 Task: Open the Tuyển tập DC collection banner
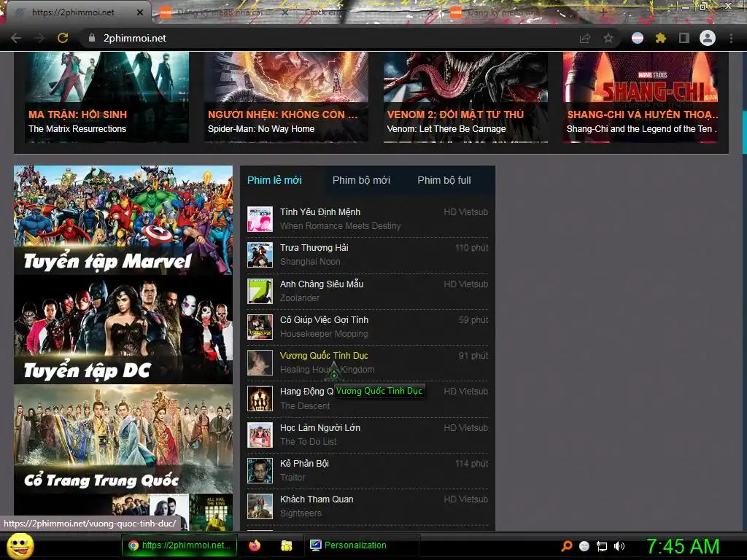[123, 330]
